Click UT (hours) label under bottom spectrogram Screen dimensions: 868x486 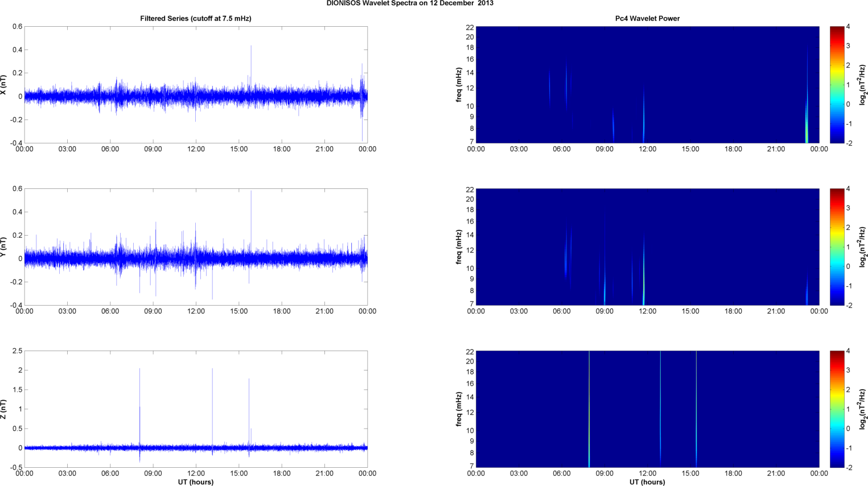coord(647,482)
